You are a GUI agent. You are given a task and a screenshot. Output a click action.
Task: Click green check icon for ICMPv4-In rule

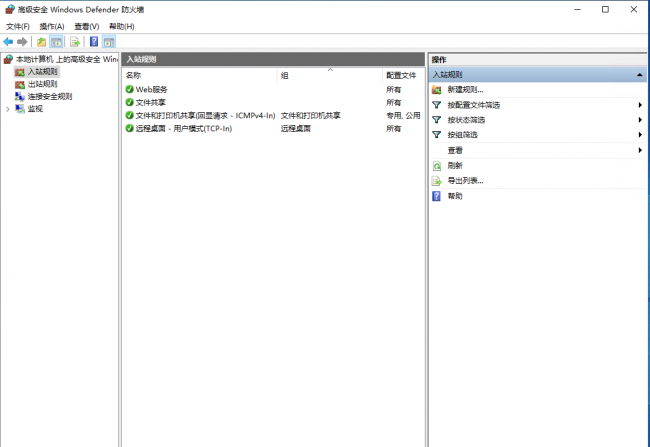tap(129, 115)
